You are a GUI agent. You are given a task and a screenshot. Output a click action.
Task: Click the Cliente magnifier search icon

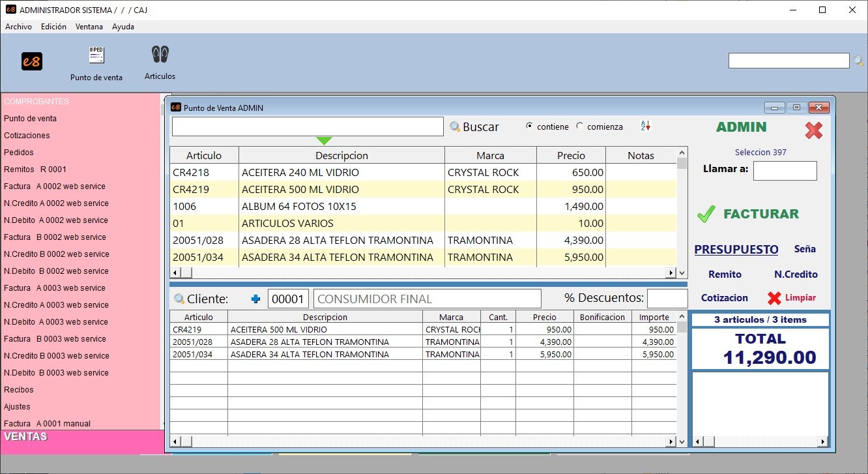click(179, 299)
